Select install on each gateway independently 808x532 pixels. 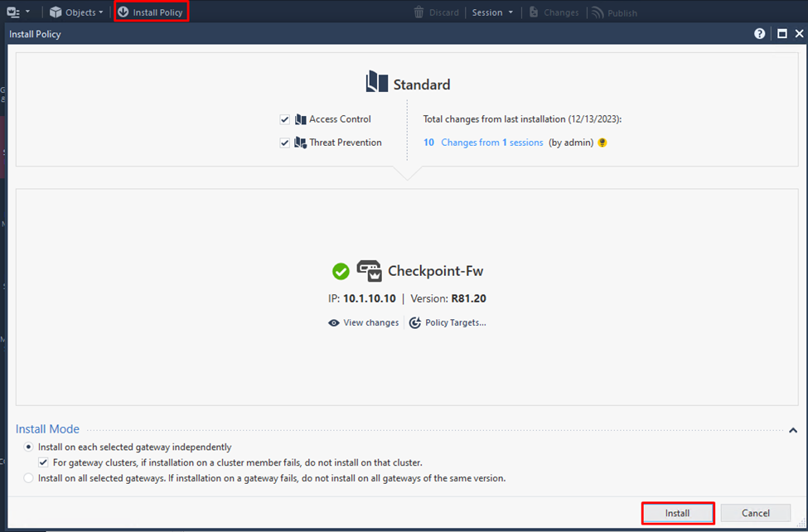(x=29, y=447)
